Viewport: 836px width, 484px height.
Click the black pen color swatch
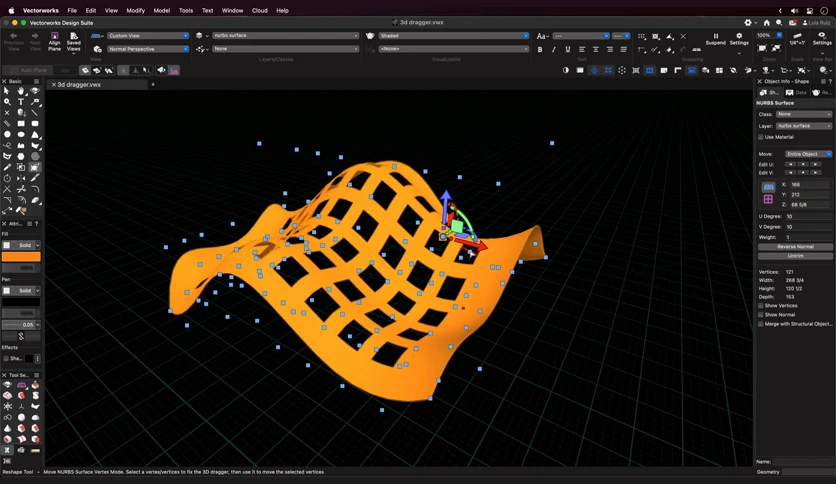tap(21, 302)
